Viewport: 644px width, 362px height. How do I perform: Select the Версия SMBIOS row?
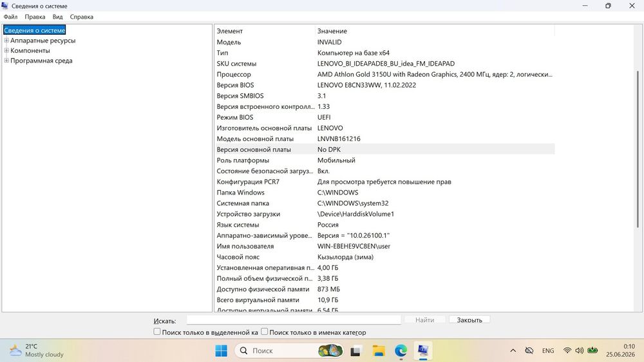(x=385, y=95)
